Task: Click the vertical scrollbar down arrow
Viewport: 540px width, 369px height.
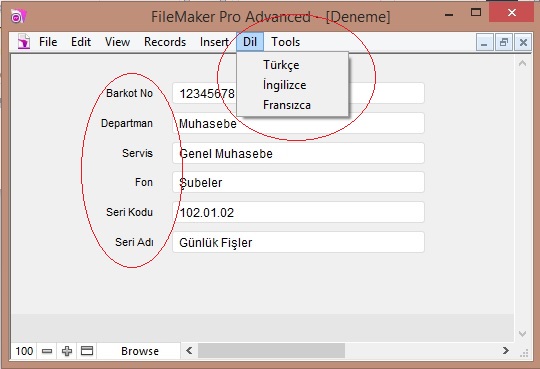Action: click(522, 334)
